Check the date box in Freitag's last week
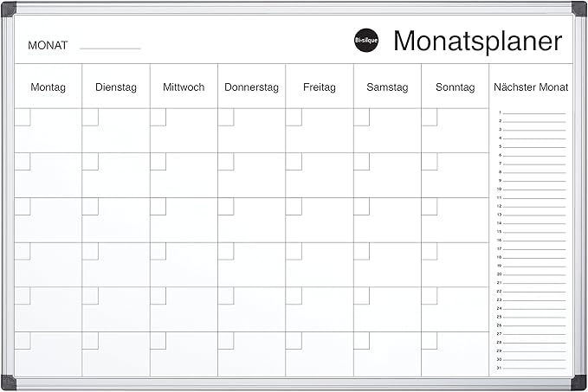Image resolution: width=588 pixels, height=392 pixels. click(x=294, y=340)
